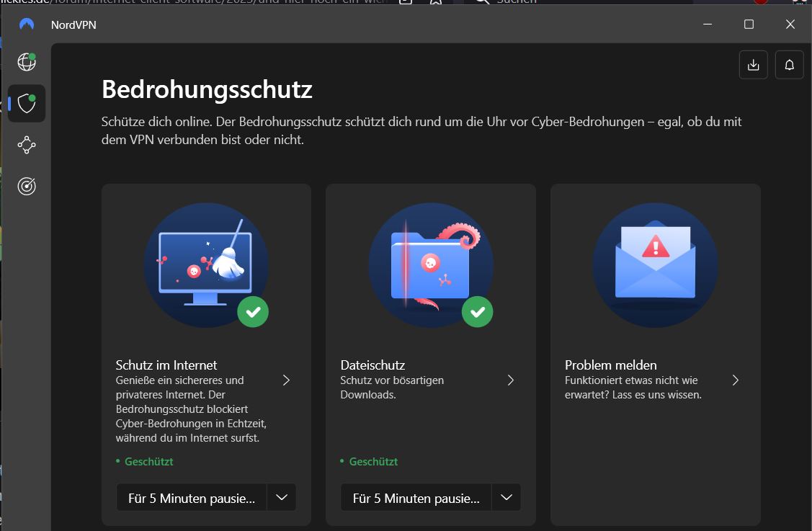Open the Meshnet icon in sidebar
Image resolution: width=812 pixels, height=531 pixels.
[27, 145]
